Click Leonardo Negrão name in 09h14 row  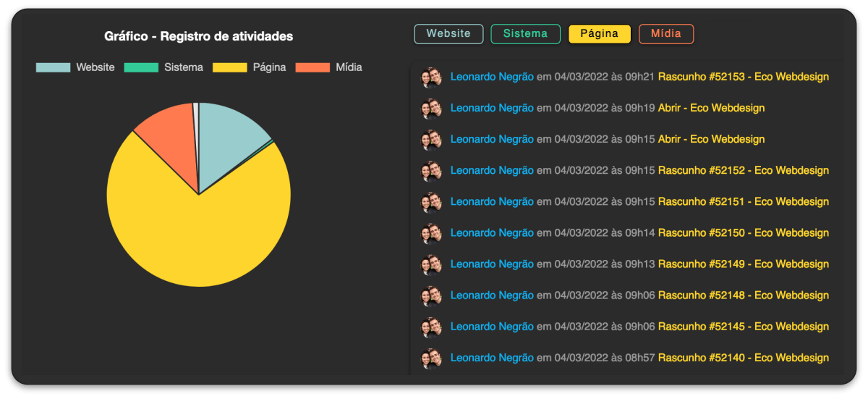tap(492, 232)
